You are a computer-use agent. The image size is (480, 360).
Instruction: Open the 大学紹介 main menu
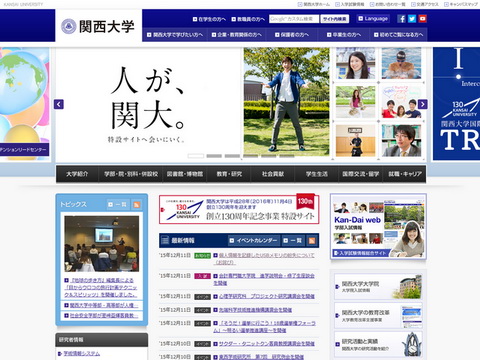[77, 174]
